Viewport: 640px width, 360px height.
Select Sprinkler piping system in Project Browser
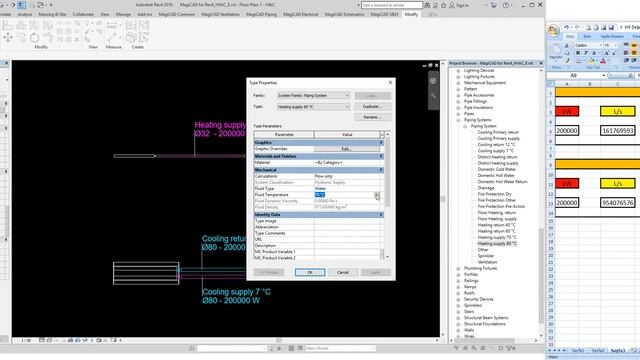486,256
